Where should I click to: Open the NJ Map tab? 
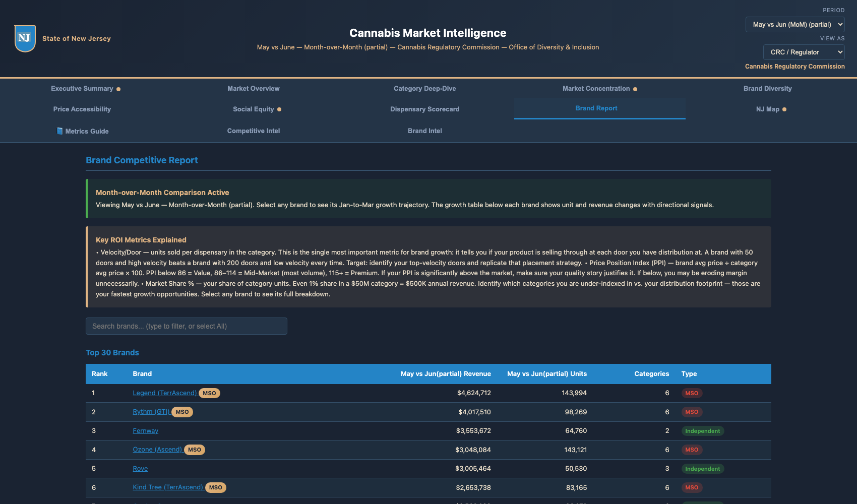[771, 109]
